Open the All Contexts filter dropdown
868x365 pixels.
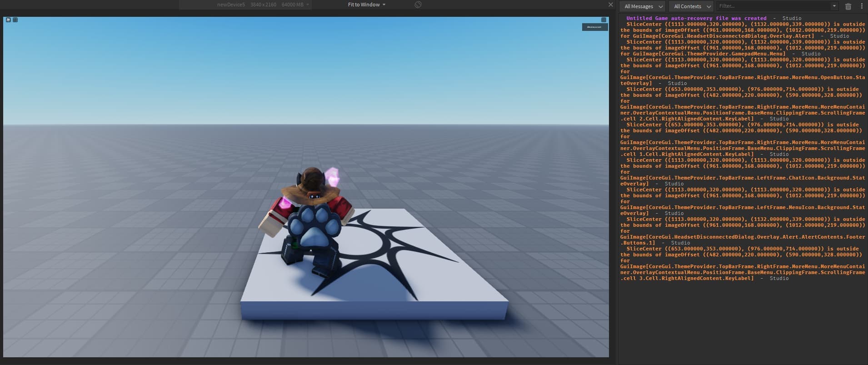(691, 6)
